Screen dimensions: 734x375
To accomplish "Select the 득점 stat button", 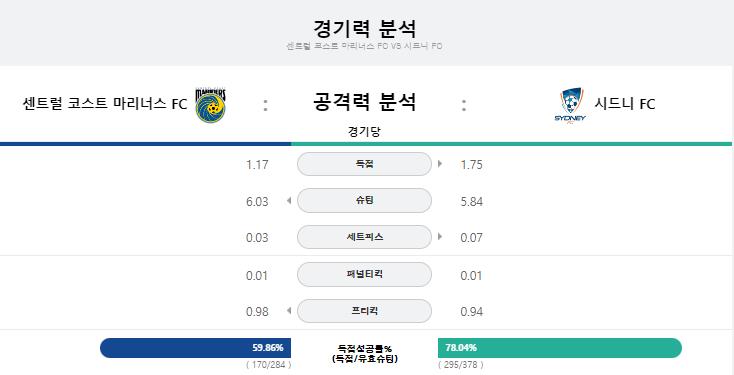I will pyautogui.click(x=364, y=164).
